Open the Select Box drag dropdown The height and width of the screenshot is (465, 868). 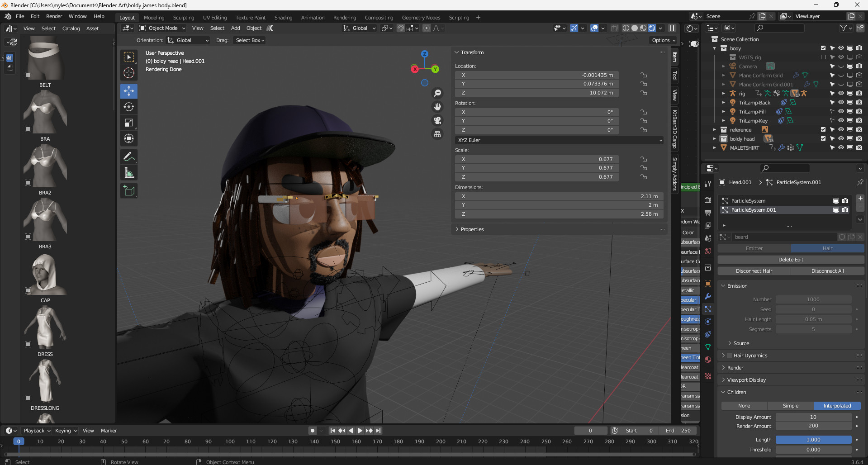tap(250, 40)
